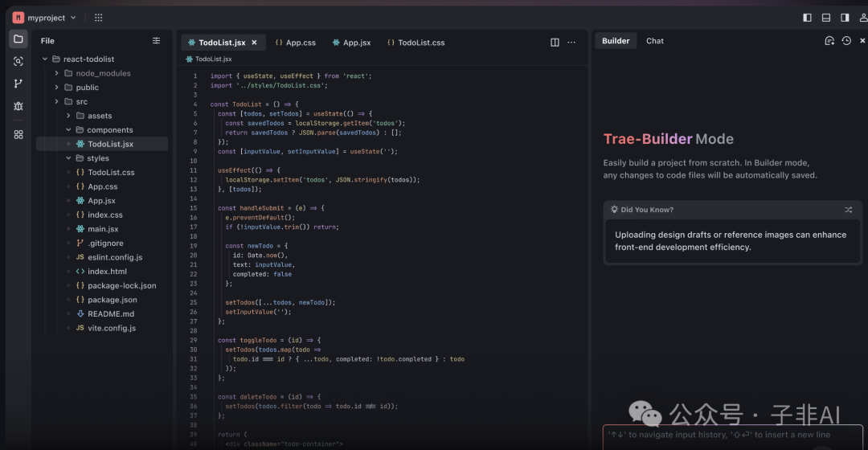Click line number 15 in gutter
This screenshot has height=450, width=868.
pyautogui.click(x=193, y=208)
